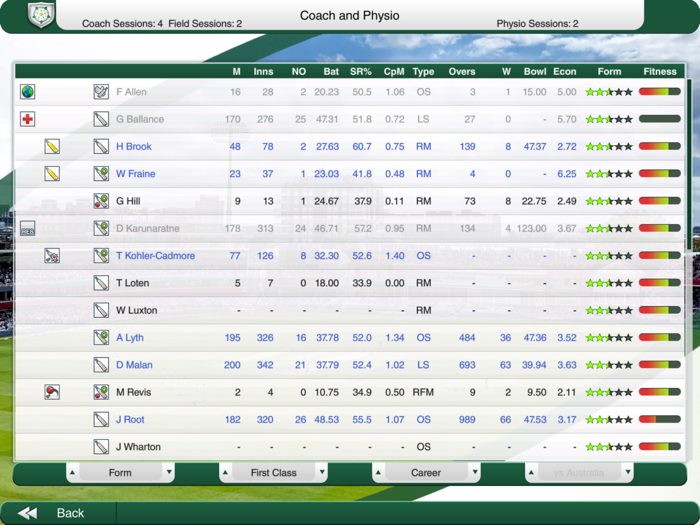Click the form stars for M Revis
Viewport: 700px width, 525px height.
609,392
